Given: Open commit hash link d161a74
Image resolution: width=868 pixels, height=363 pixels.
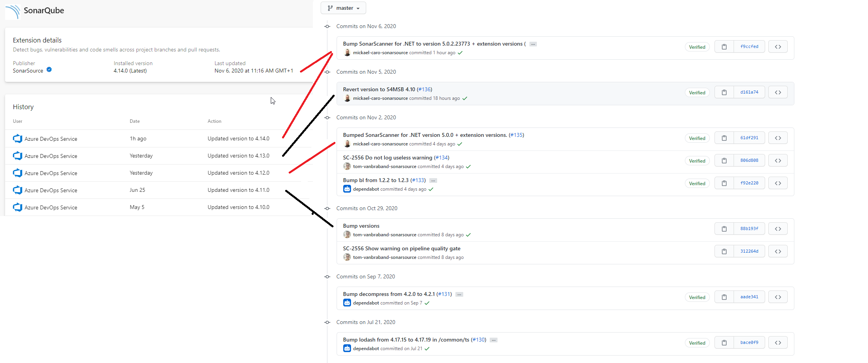Looking at the screenshot, I should [749, 92].
